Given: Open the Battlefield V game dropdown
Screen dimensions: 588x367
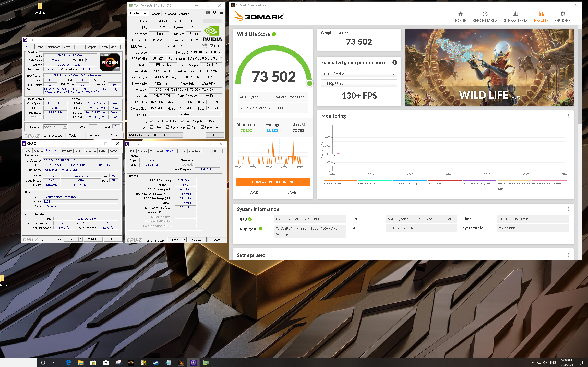Looking at the screenshot, I should coord(359,74).
